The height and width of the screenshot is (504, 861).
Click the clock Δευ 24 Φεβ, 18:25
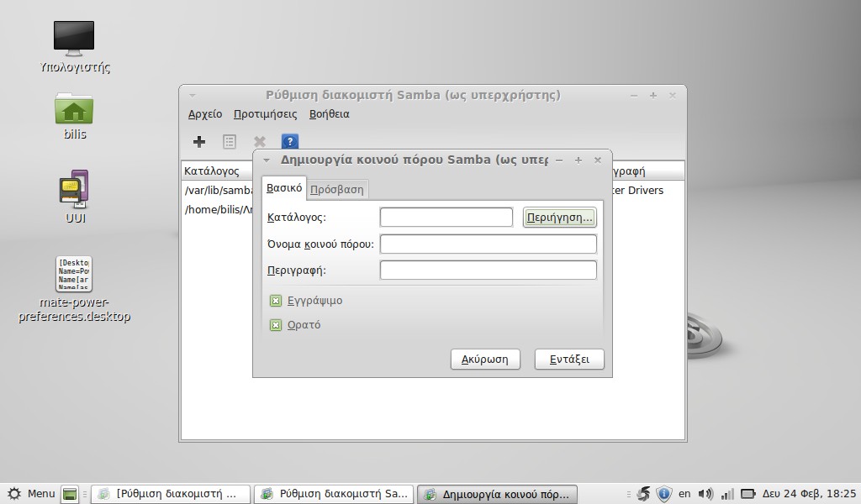(809, 494)
